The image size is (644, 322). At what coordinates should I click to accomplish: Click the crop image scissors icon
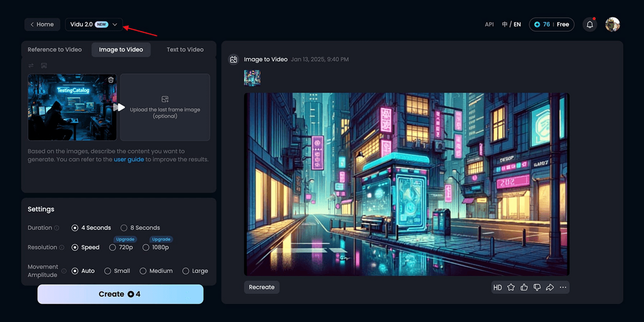pyautogui.click(x=44, y=66)
